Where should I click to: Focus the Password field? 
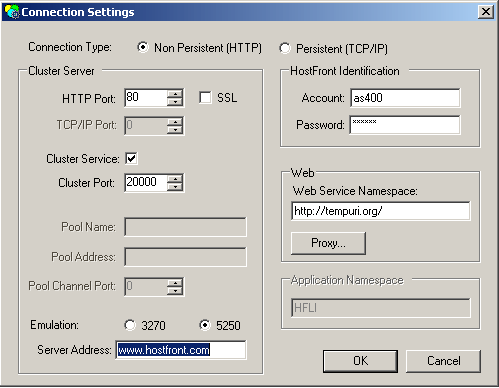(405, 125)
